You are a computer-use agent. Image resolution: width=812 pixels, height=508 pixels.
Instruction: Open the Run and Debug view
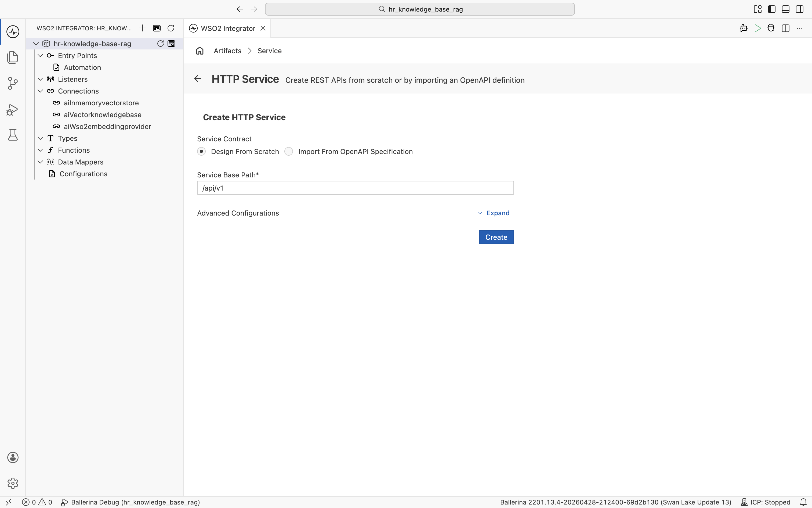tap(13, 110)
